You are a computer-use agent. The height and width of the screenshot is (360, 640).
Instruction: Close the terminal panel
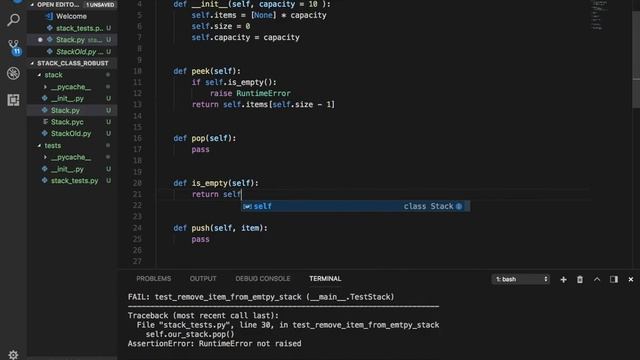coord(631,280)
